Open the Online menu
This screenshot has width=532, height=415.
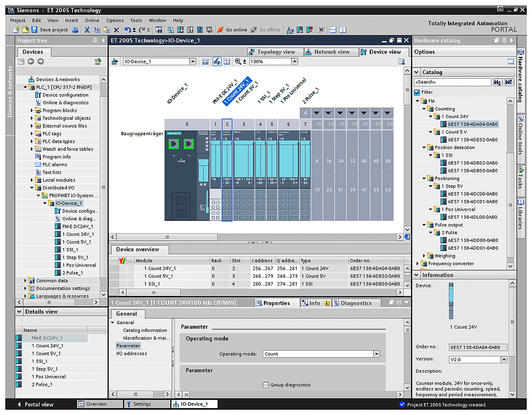click(92, 20)
